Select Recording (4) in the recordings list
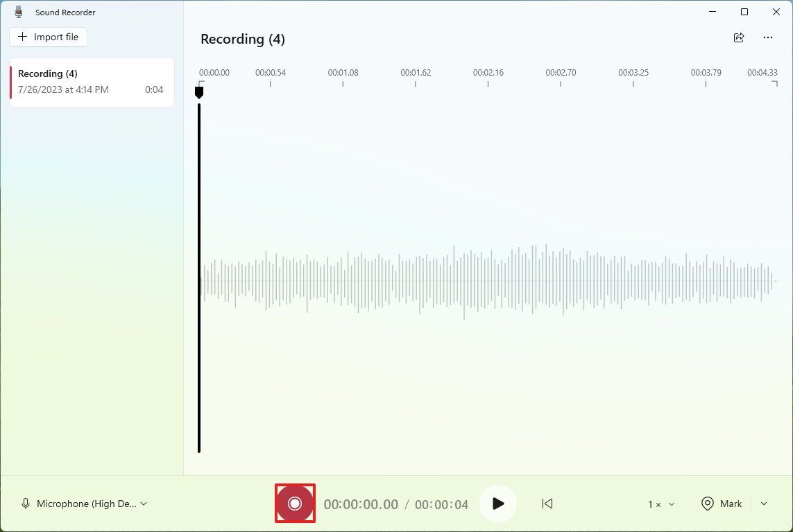Screen dimensions: 793x532 pyautogui.click(x=92, y=82)
